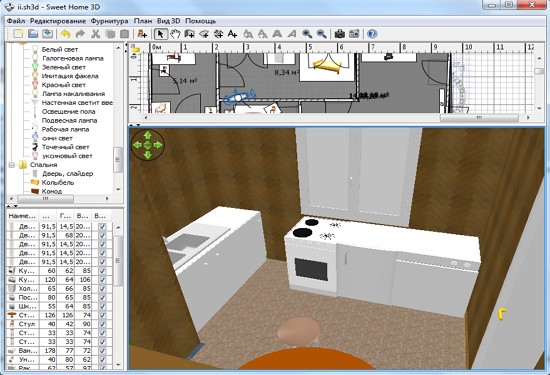The image size is (550, 375).
Task: Undo the last action
Action: [x=66, y=34]
